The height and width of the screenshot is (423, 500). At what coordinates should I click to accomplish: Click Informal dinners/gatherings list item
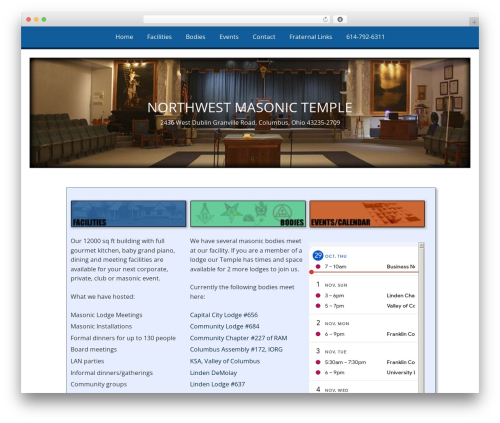click(x=112, y=373)
